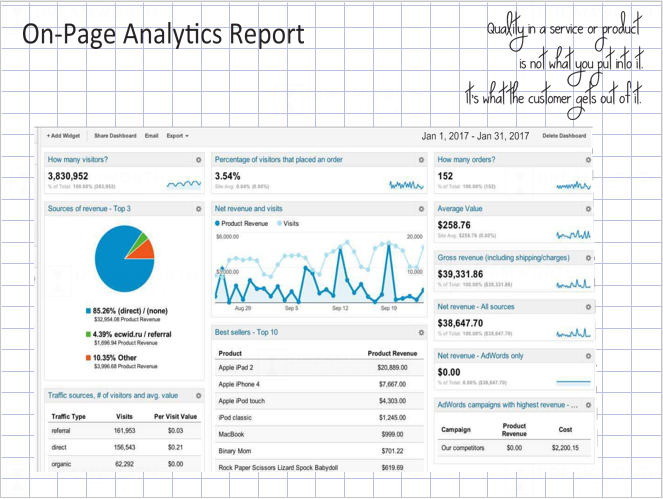The height and width of the screenshot is (499, 663).
Task: Open the Average Value widget title
Action: click(460, 209)
